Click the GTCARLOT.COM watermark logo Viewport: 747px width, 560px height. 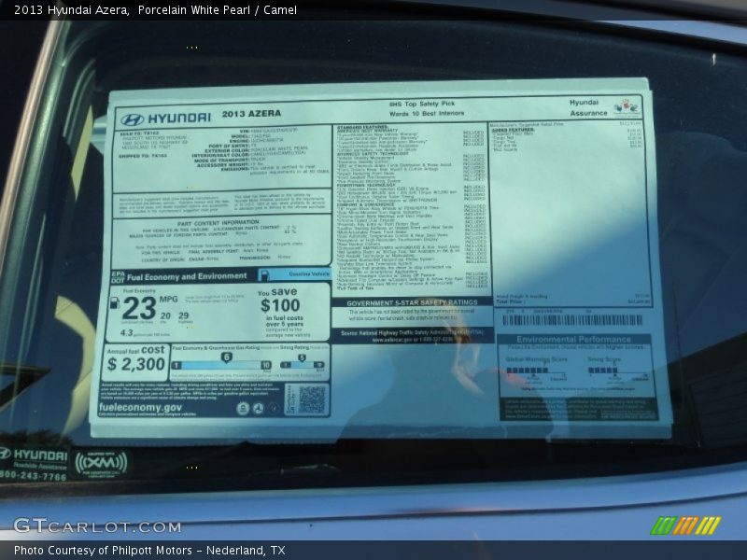pyautogui.click(x=98, y=526)
